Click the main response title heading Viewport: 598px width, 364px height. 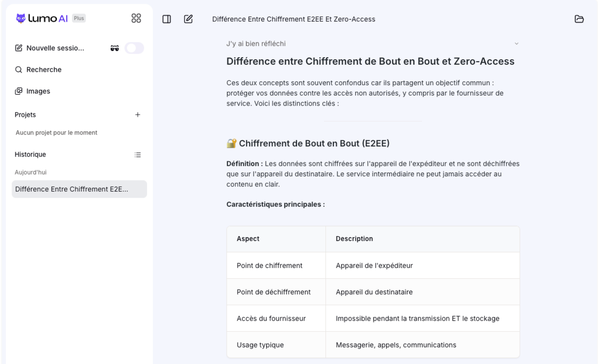(370, 61)
